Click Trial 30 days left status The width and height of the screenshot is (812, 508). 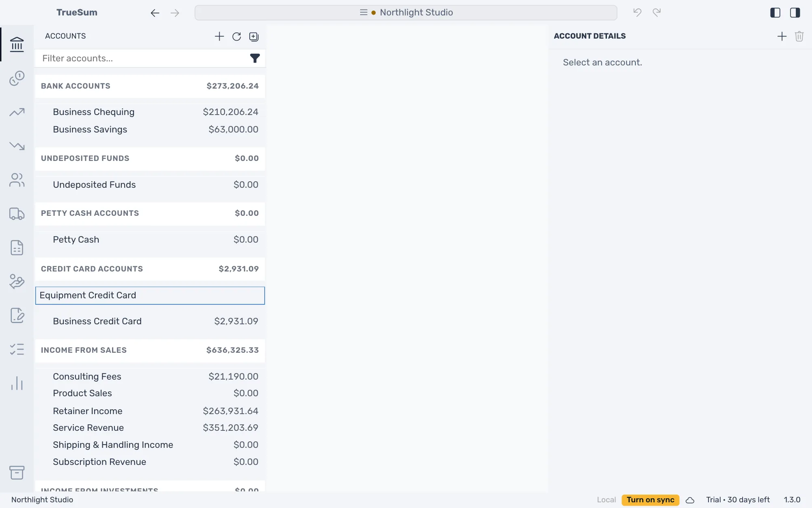(x=738, y=500)
